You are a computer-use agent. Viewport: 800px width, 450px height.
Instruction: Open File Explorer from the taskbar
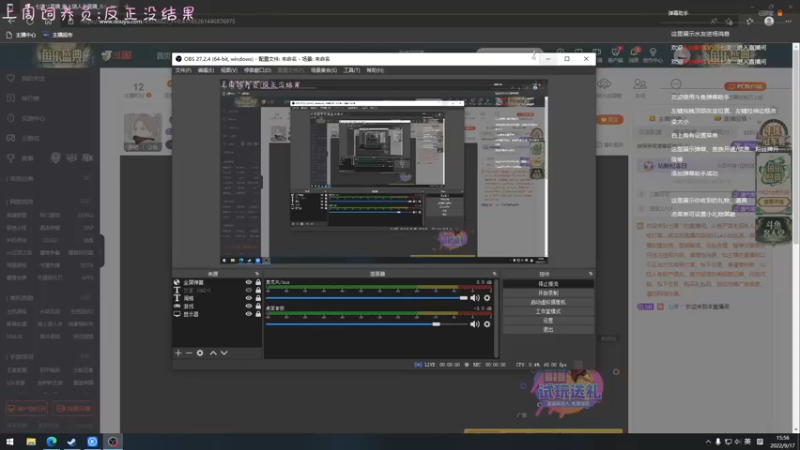pyautogui.click(x=31, y=441)
